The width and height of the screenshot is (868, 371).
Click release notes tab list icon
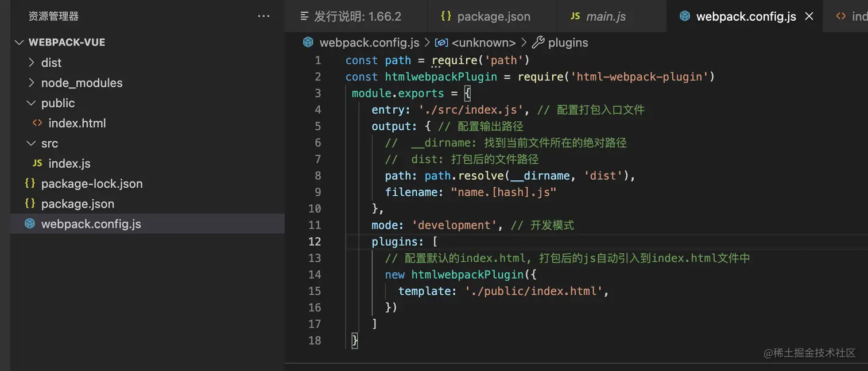pos(305,16)
